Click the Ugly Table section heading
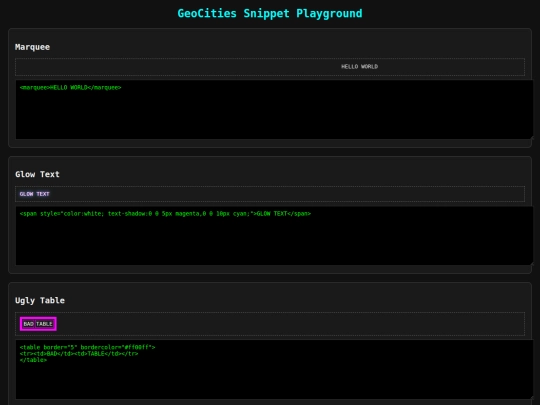The width and height of the screenshot is (540, 405). (x=40, y=300)
